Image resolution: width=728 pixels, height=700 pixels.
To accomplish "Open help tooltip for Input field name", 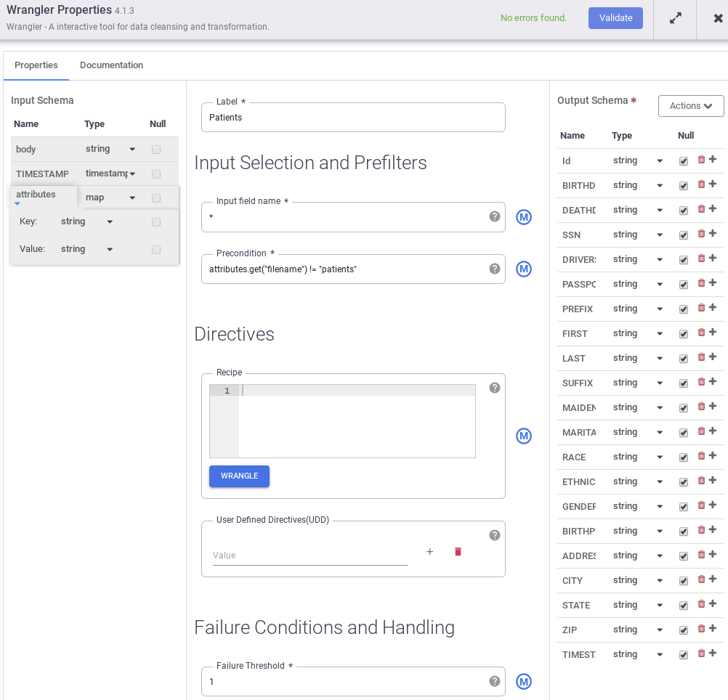I will coord(495,216).
